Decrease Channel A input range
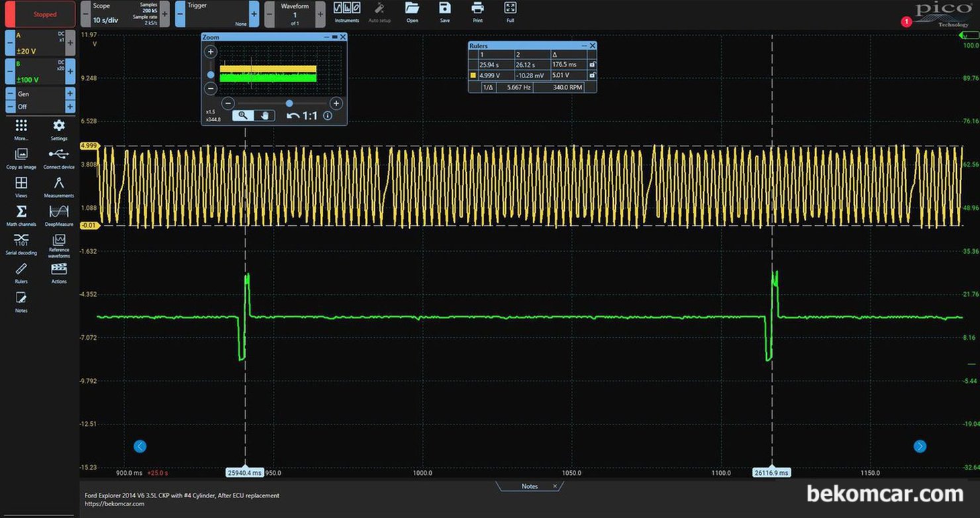 pyautogui.click(x=10, y=43)
